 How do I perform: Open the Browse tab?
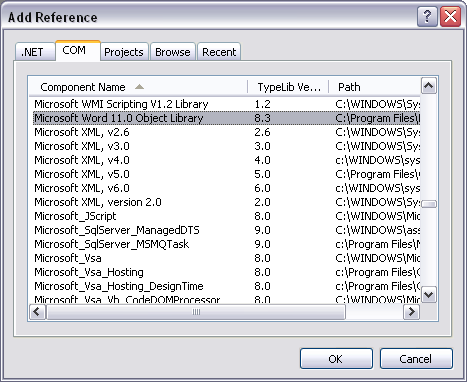pos(173,52)
